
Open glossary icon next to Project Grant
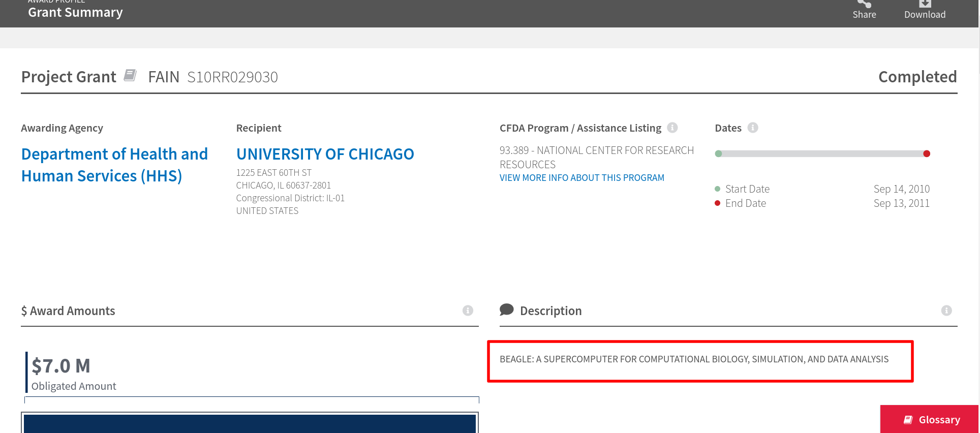click(x=130, y=76)
